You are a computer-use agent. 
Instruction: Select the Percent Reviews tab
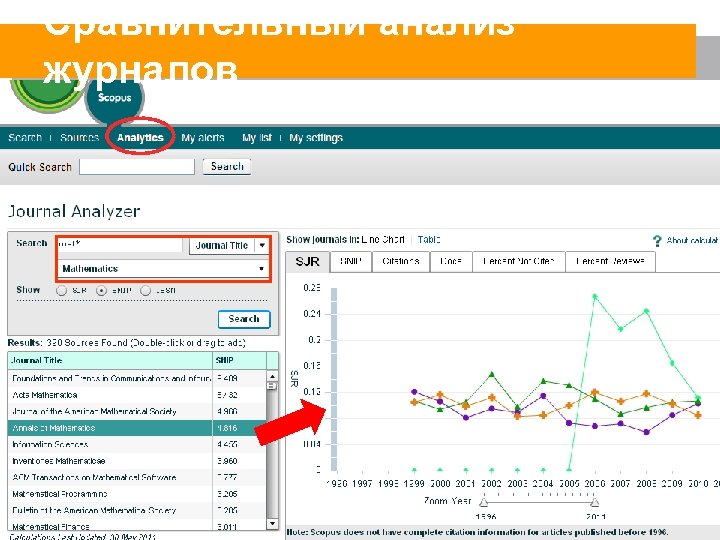[x=610, y=262]
